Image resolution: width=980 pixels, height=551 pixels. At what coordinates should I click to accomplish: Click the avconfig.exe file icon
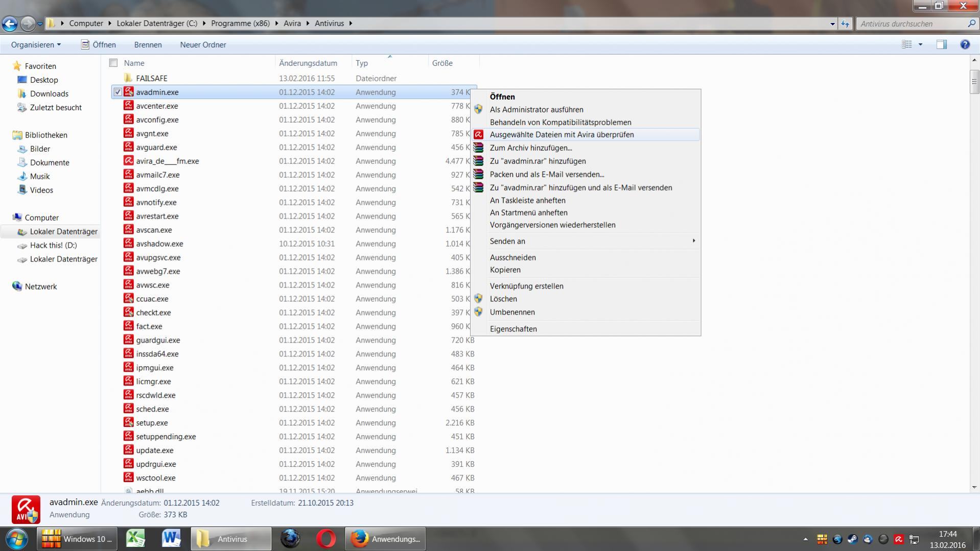(x=128, y=119)
